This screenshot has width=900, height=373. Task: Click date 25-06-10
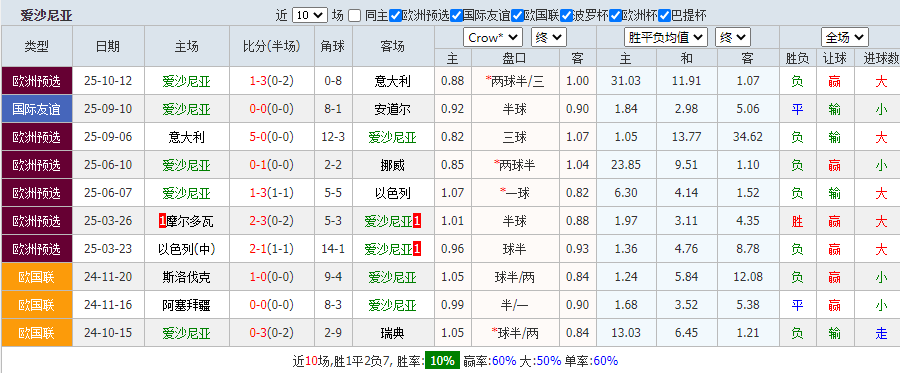point(108,166)
